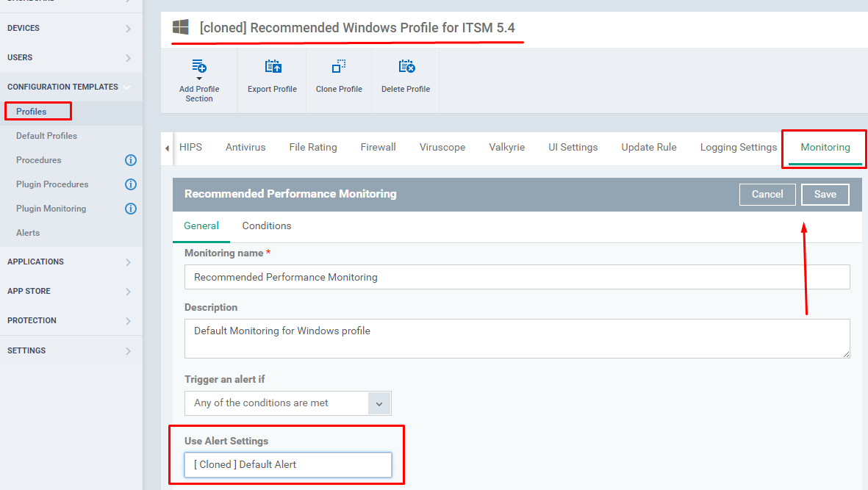Go to the Logging Settings tab

point(739,147)
